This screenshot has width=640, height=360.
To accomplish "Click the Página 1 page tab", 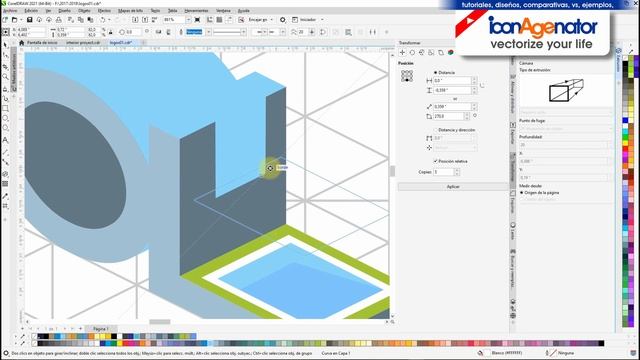I will click(100, 329).
